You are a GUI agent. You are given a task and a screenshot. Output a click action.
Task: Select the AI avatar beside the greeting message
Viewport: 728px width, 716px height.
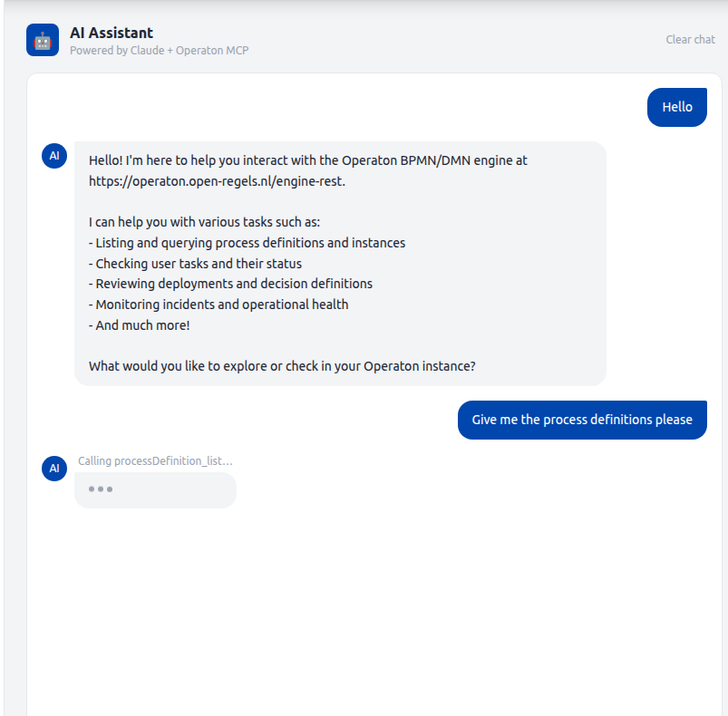[54, 156]
